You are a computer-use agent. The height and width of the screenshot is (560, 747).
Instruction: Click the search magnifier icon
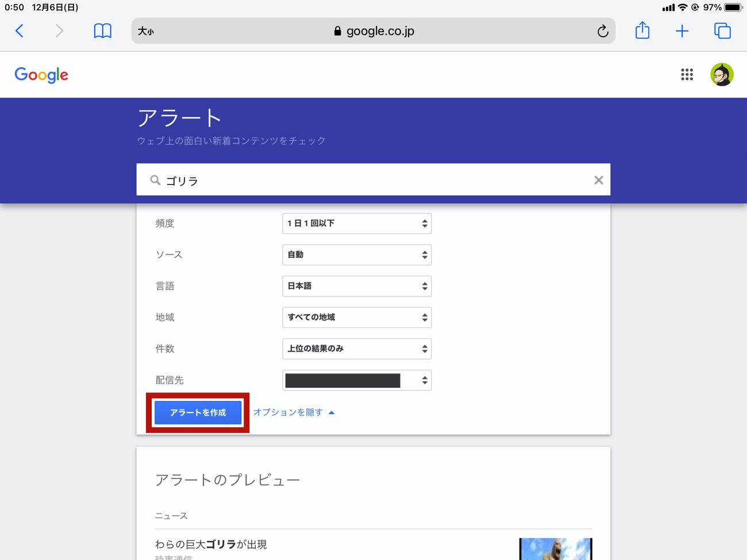(155, 180)
